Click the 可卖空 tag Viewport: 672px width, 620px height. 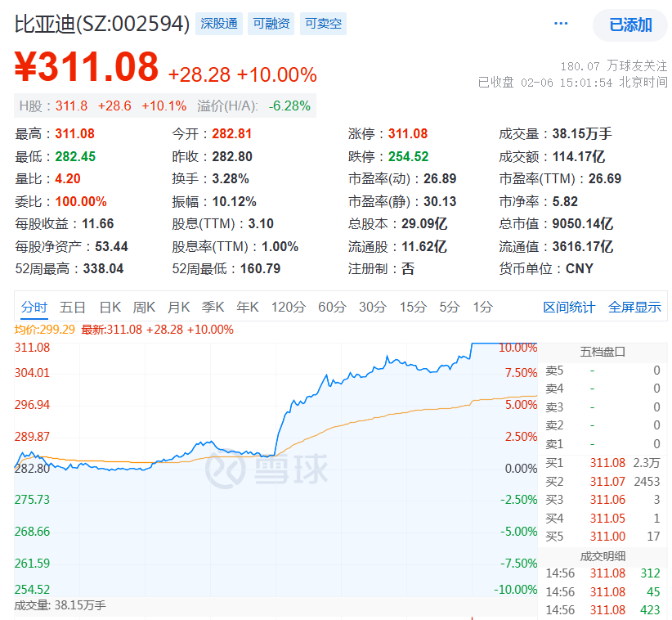(x=323, y=24)
